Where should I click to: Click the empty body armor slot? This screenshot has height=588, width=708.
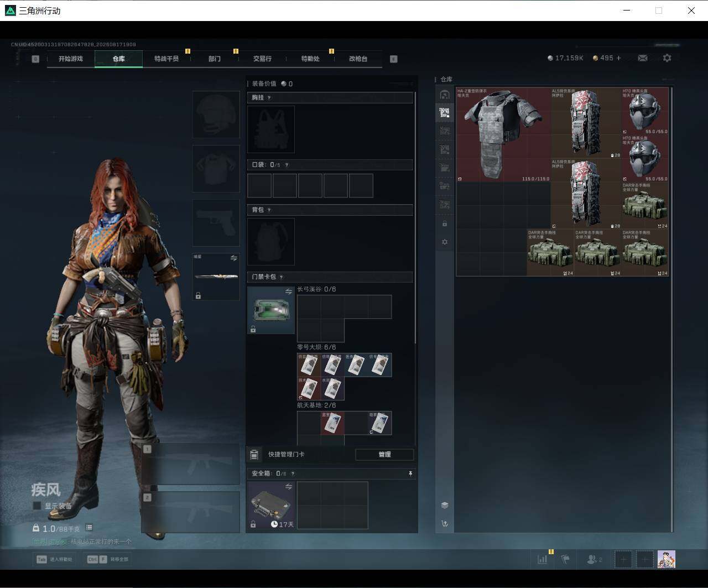point(216,169)
